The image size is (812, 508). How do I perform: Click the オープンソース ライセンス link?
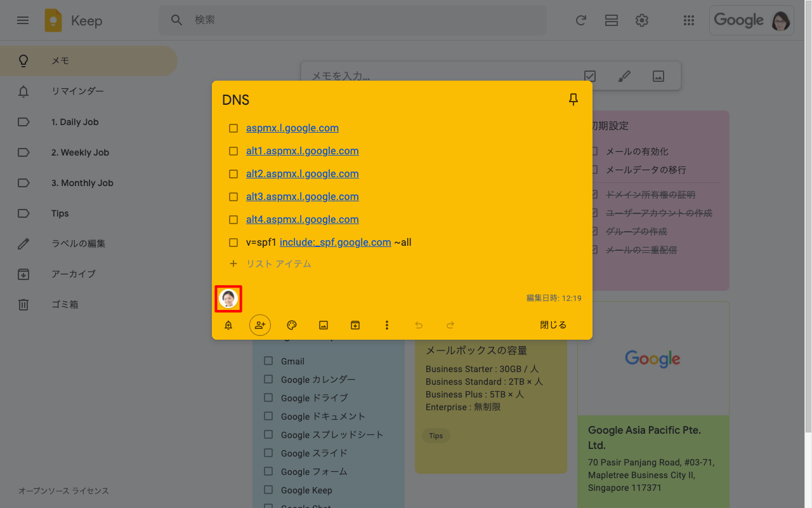[63, 491]
